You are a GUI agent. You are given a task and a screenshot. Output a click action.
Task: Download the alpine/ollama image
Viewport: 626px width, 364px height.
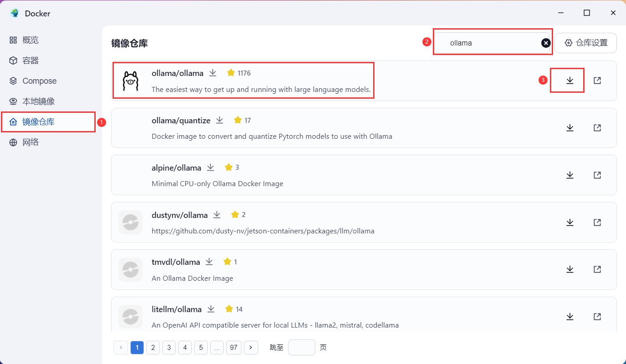coord(570,175)
